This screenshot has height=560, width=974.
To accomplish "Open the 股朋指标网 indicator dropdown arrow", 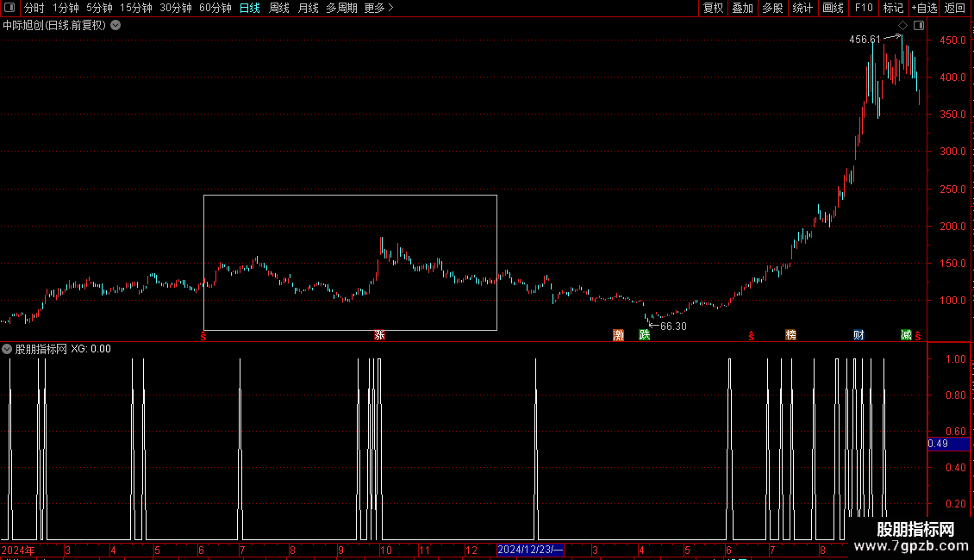I will pos(7,349).
